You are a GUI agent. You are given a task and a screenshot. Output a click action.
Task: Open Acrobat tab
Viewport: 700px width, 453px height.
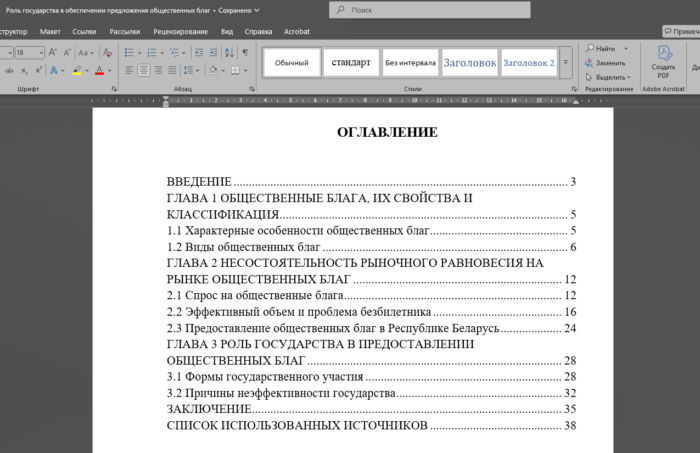coord(296,32)
